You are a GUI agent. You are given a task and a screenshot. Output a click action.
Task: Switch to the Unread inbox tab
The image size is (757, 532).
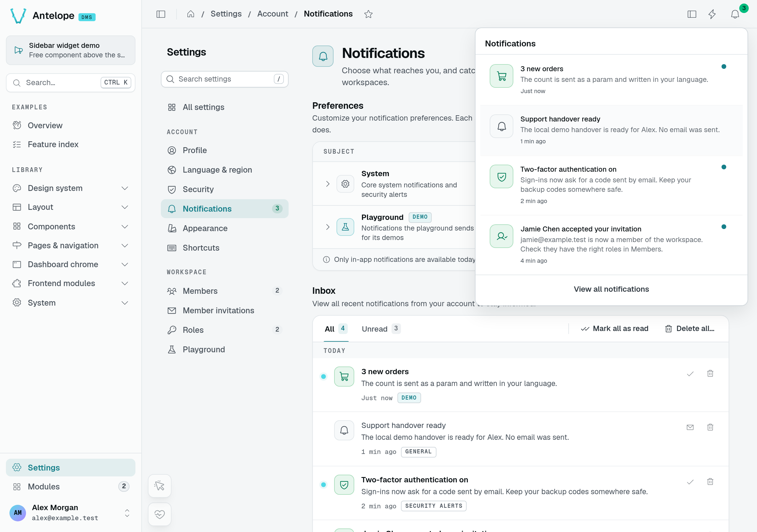(x=381, y=329)
